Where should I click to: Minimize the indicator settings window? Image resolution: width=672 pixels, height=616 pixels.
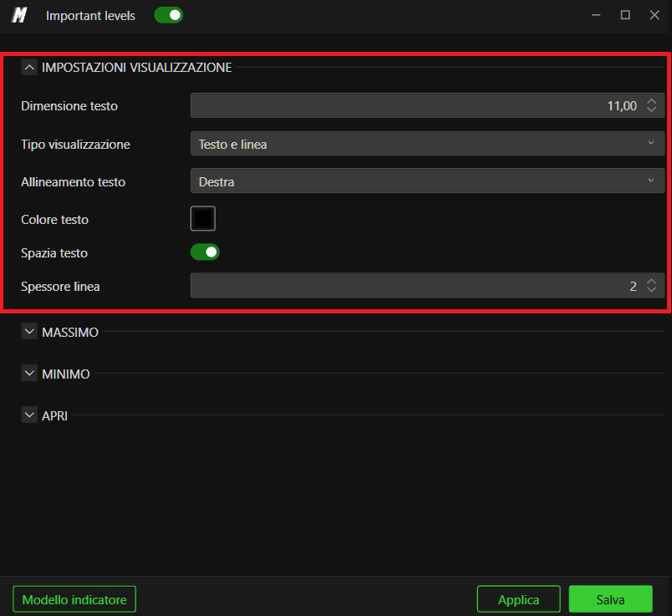(x=596, y=15)
